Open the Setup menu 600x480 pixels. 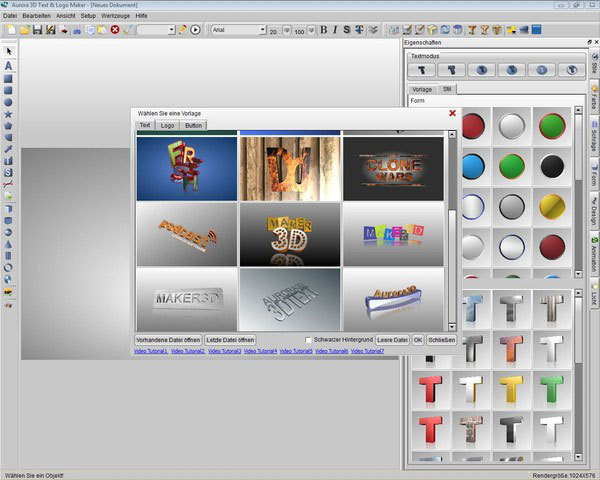click(88, 16)
